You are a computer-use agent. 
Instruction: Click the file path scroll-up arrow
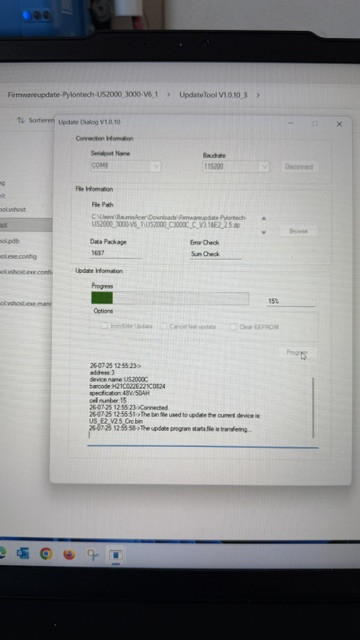coord(264,218)
